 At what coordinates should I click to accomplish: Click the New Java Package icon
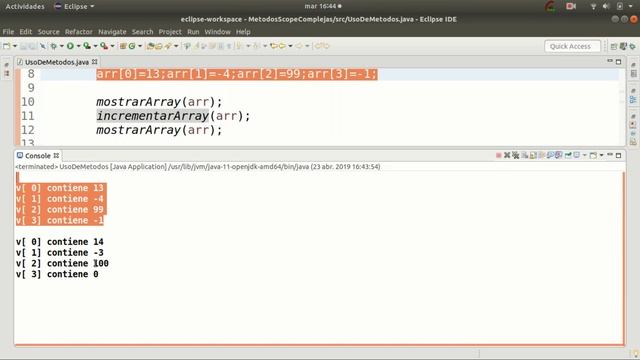pos(122,46)
